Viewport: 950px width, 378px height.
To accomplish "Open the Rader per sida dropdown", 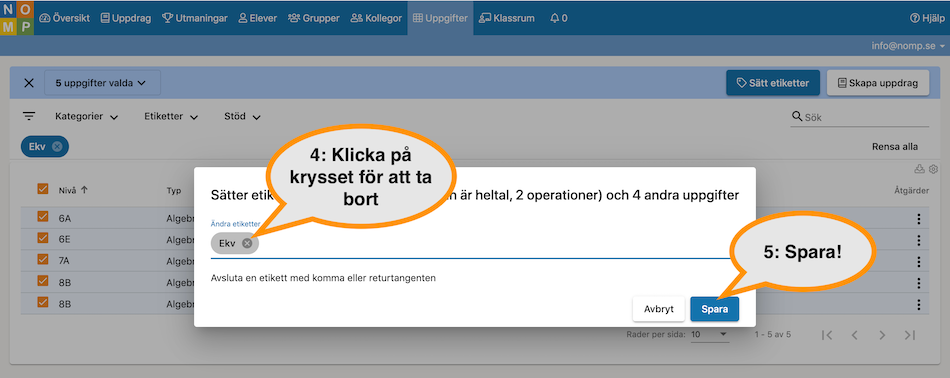I will pos(709,334).
